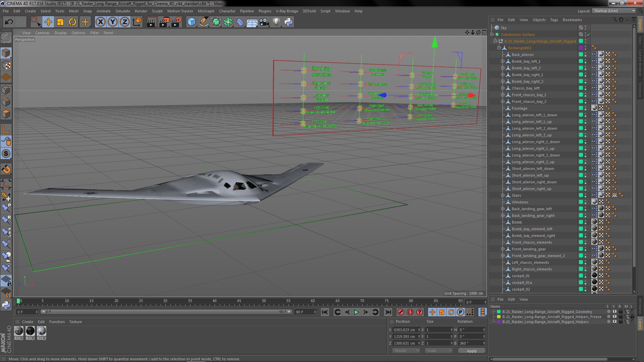Click the Go to Start playback button

[325, 312]
